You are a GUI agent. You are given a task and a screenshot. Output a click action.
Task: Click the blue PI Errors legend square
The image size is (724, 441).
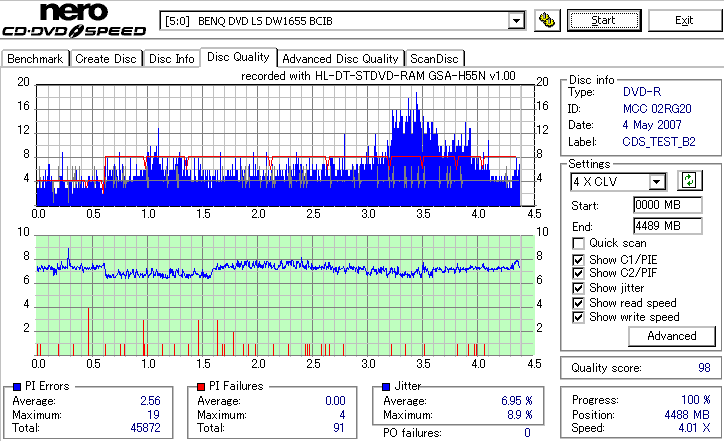[x=17, y=387]
